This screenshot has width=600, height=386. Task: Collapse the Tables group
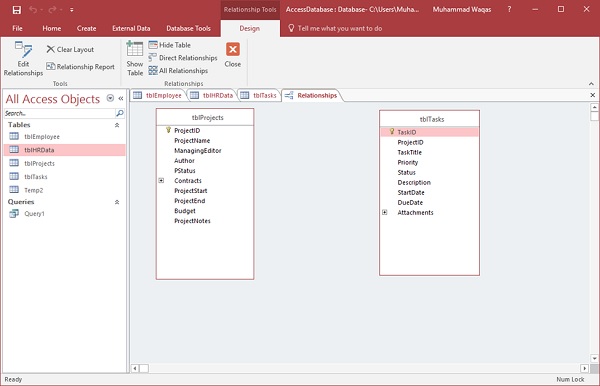point(117,125)
